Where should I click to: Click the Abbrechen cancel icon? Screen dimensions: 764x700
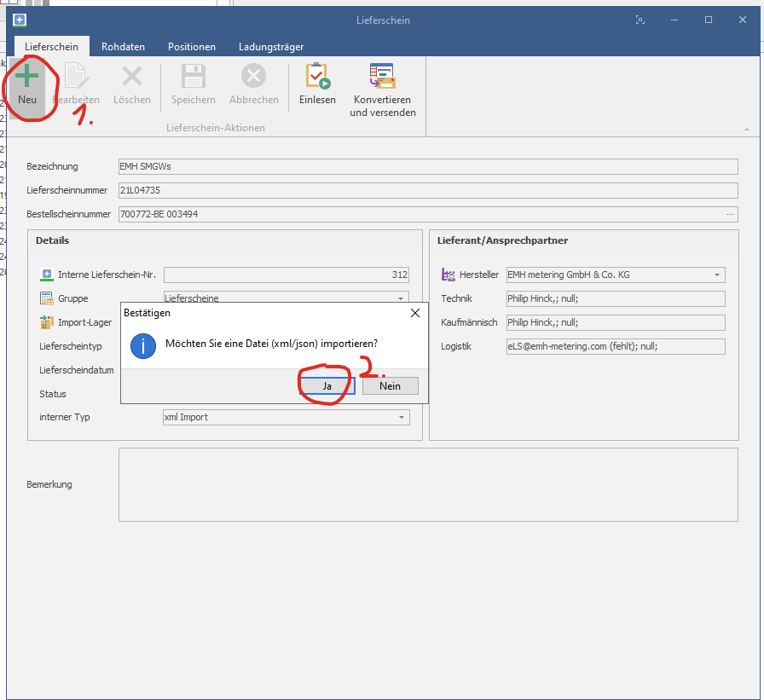[x=253, y=78]
